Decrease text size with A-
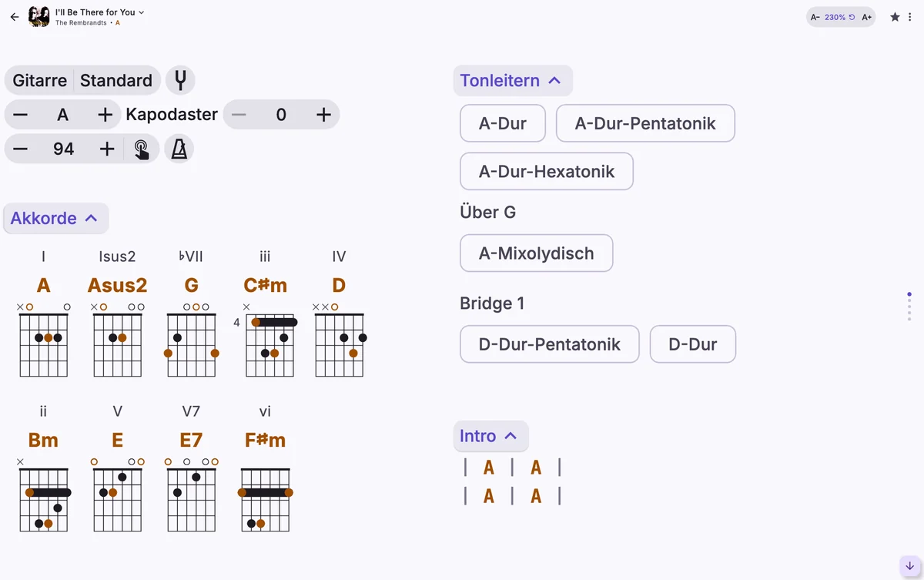 (x=815, y=17)
